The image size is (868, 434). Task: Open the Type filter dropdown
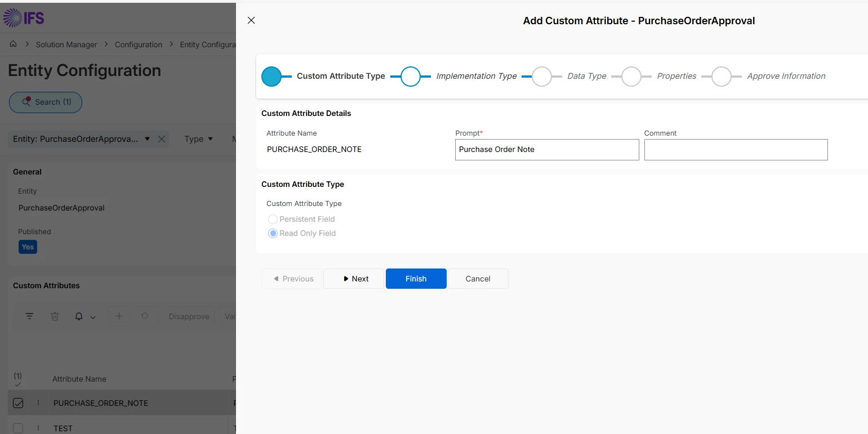[198, 139]
